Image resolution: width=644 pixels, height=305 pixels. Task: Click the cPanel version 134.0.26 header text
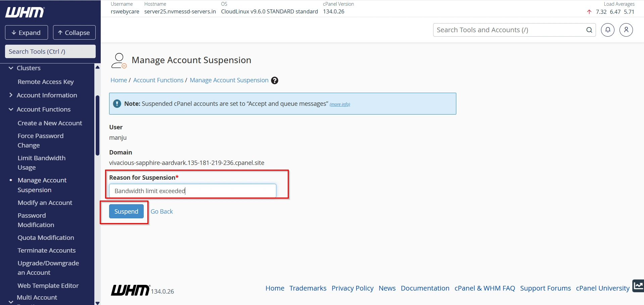point(334,11)
